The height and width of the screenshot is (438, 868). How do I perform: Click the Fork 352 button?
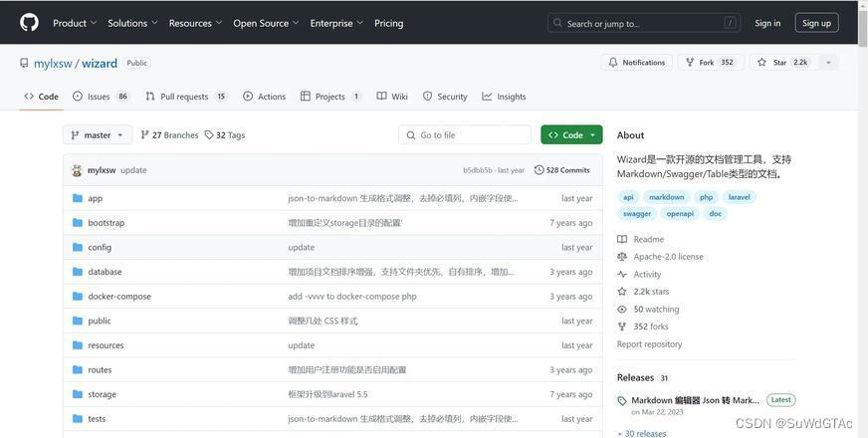coord(711,63)
